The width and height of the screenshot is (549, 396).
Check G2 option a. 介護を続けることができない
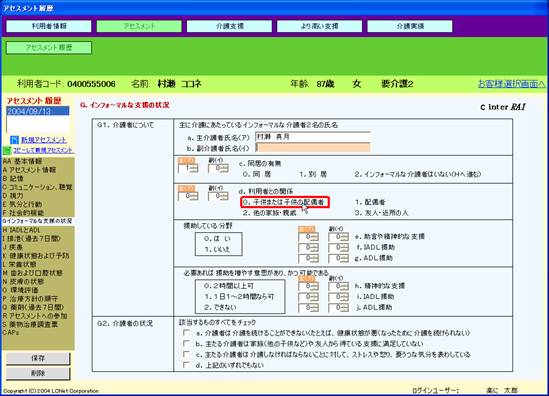(x=187, y=332)
